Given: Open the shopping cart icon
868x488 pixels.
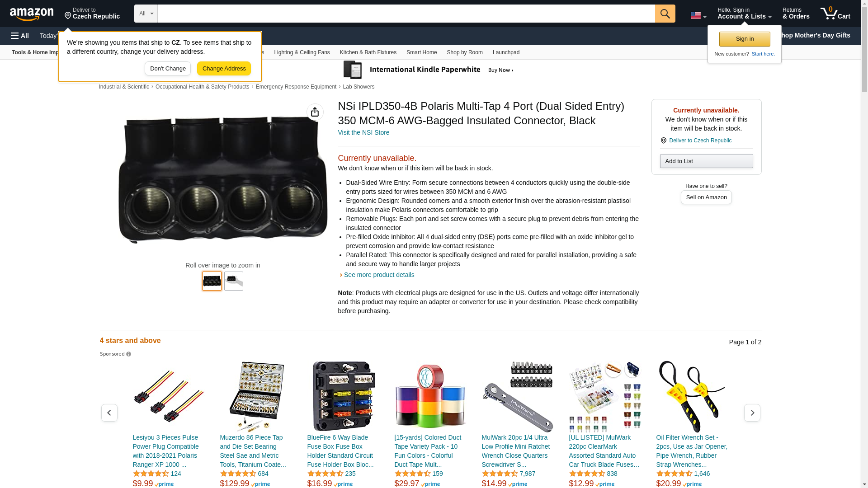Looking at the screenshot, I should (835, 14).
